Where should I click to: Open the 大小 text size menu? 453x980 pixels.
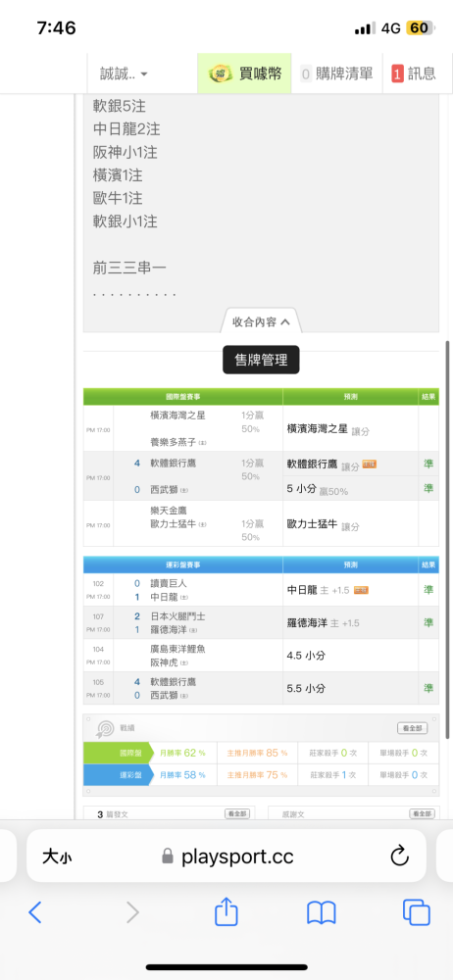point(57,857)
